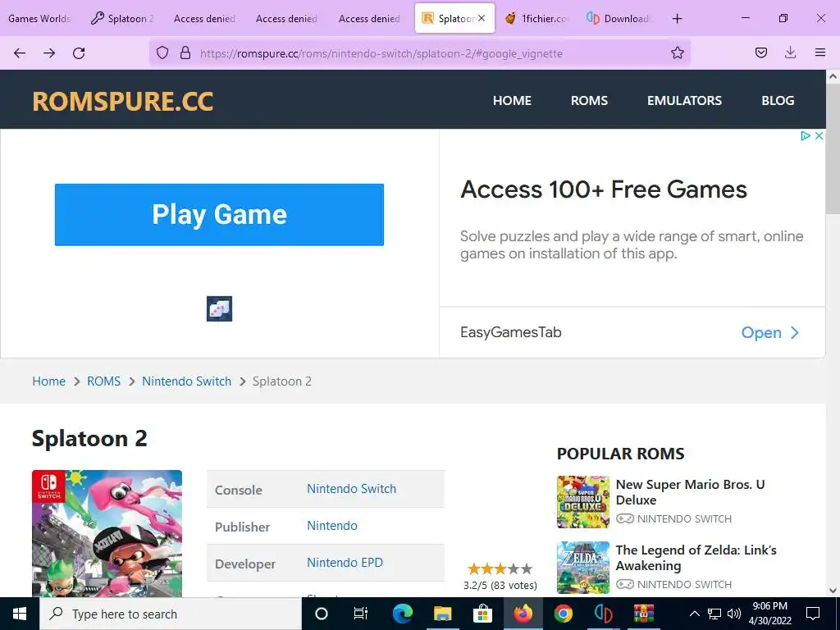The image size is (840, 630).
Task: Switch to 1fichier.com tab
Action: click(x=536, y=19)
